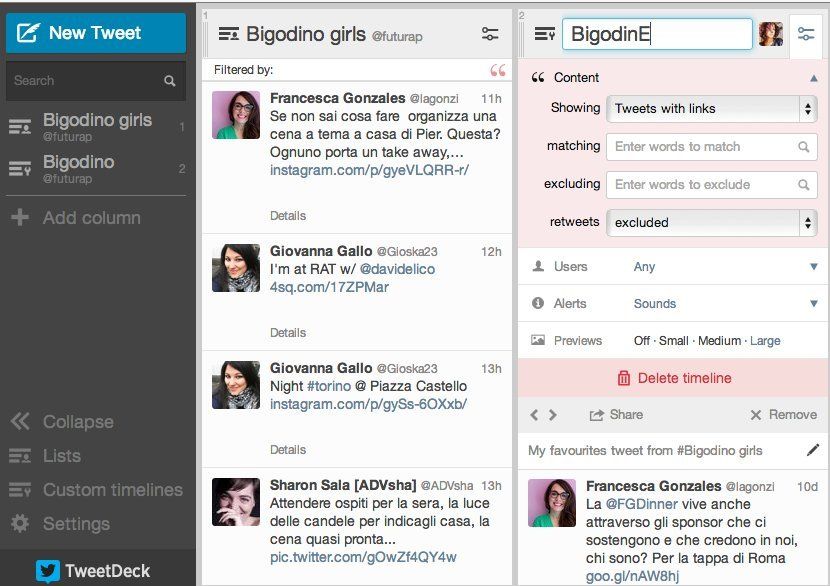Open the goo.gl/nAW8hj link

[x=633, y=576]
